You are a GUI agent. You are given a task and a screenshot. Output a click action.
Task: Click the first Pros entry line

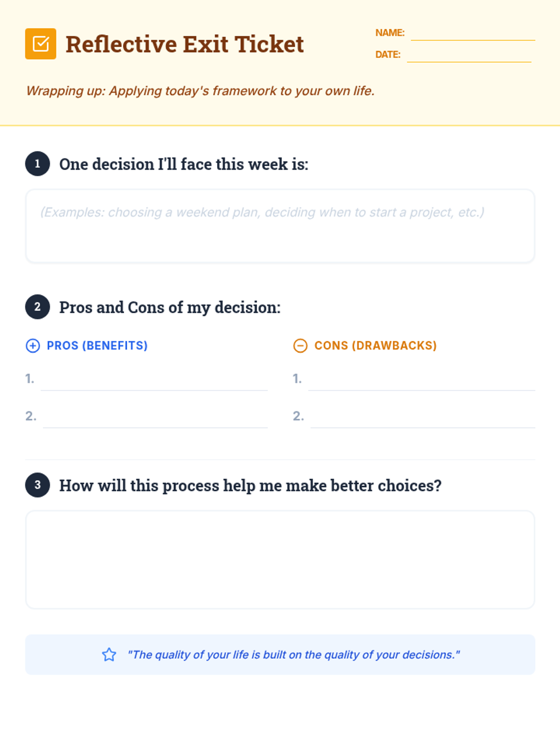[x=154, y=381]
